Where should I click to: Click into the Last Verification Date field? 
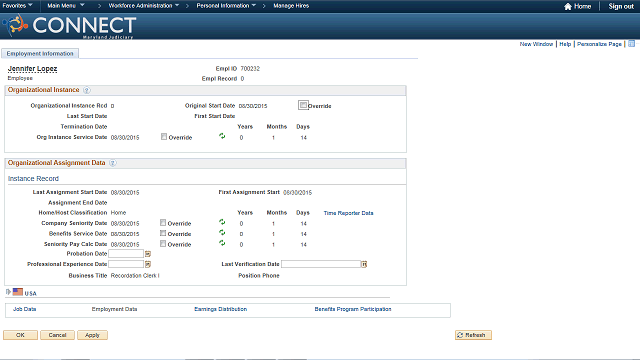click(321, 264)
